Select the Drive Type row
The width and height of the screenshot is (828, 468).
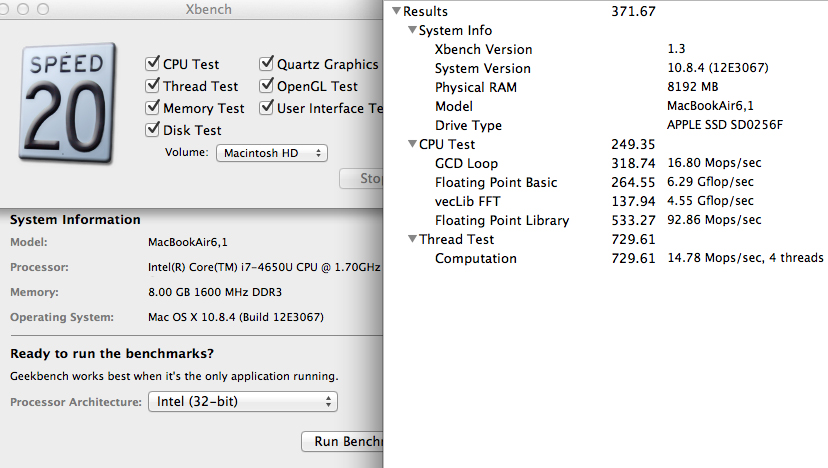606,125
